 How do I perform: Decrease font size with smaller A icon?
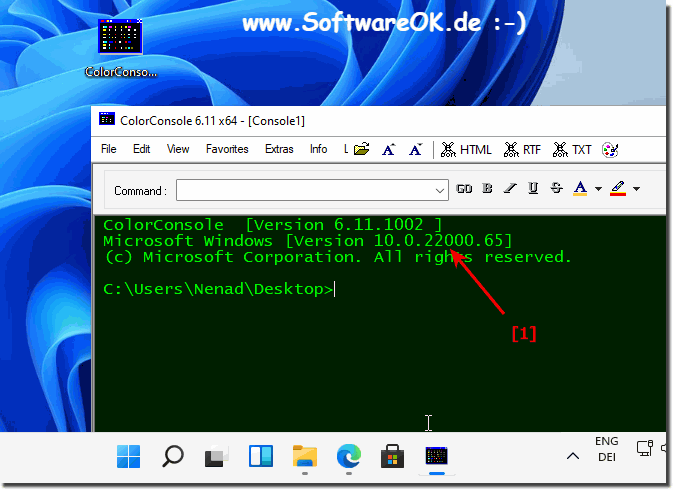(x=415, y=149)
